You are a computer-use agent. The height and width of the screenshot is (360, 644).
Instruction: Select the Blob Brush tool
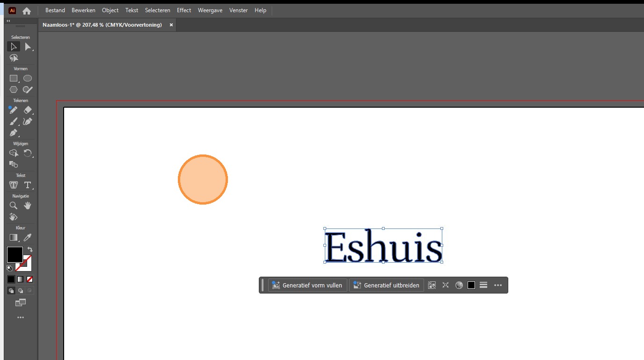click(x=28, y=89)
